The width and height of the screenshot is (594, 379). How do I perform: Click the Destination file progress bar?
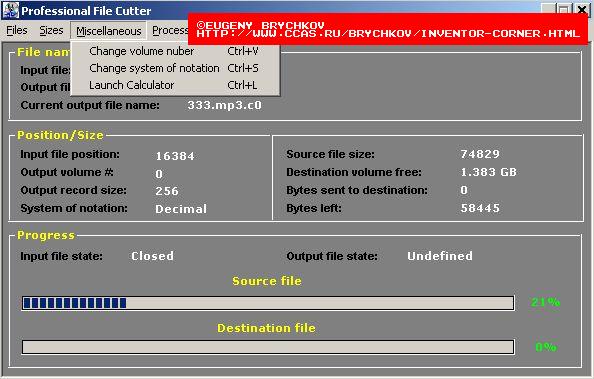tap(268, 347)
